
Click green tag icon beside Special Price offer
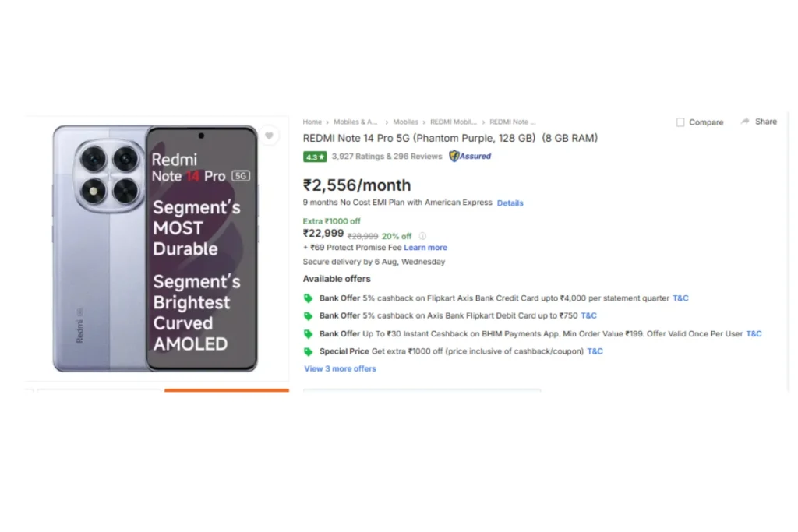[x=308, y=351]
